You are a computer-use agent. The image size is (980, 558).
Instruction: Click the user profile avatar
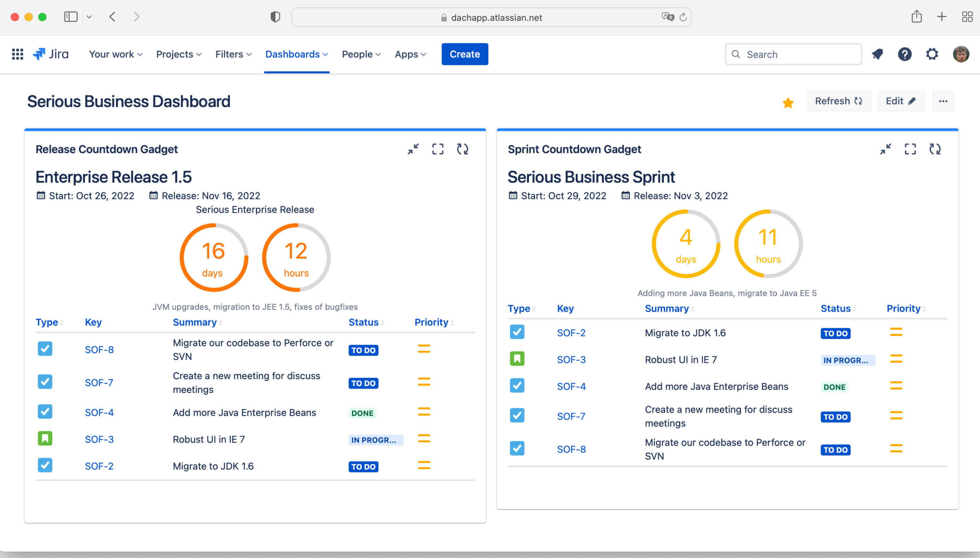click(961, 54)
